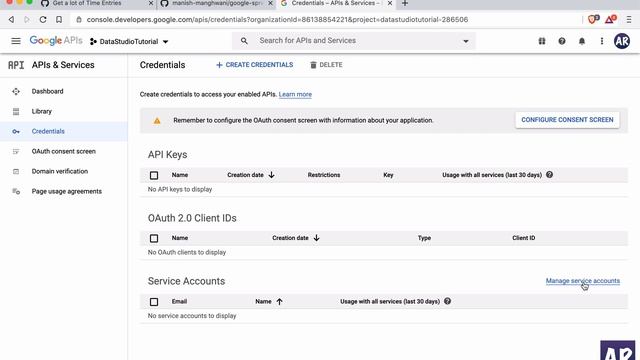Focus the Search for APIs and Services field
Image resolution: width=640 pixels, height=360 pixels.
[353, 41]
